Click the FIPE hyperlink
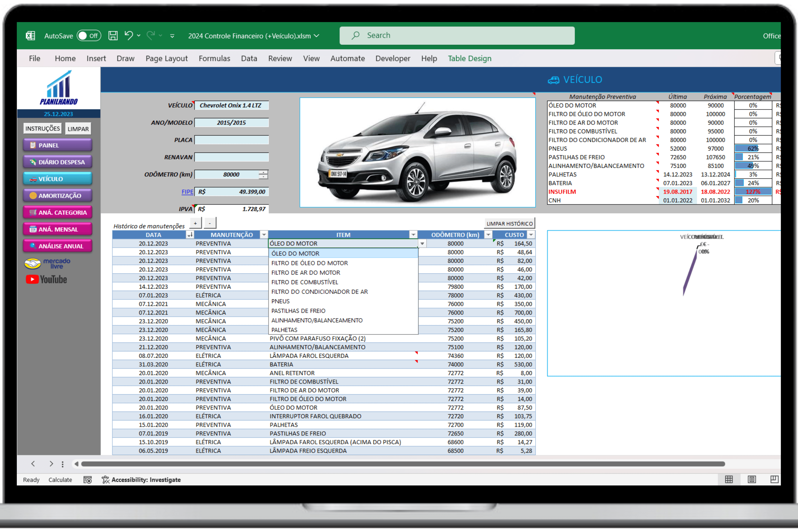Viewport: 798px width, 532px height. (x=187, y=192)
